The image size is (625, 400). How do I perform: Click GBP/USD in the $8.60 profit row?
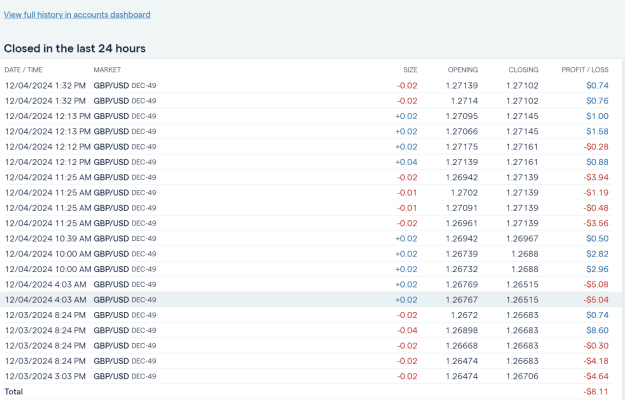pyautogui.click(x=111, y=330)
